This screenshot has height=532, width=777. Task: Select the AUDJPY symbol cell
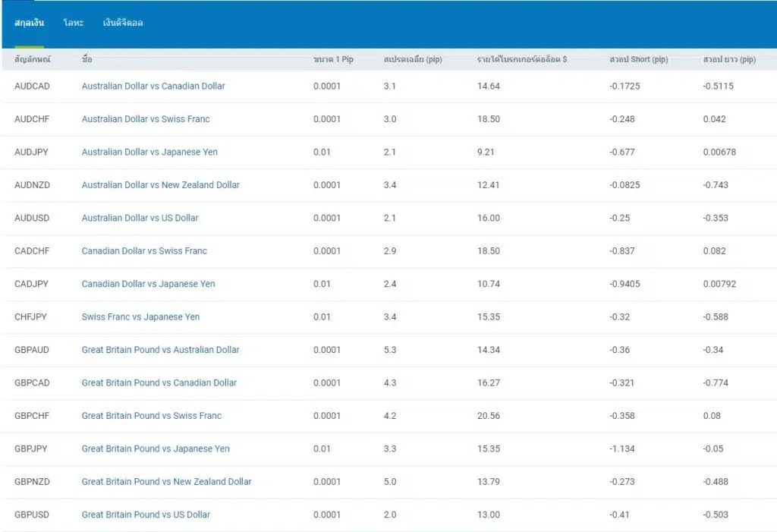pos(31,152)
